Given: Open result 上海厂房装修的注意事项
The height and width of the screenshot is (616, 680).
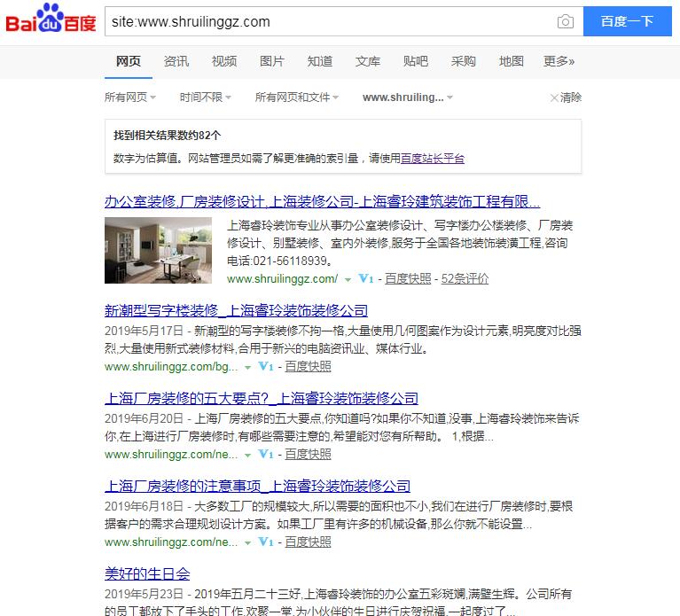Looking at the screenshot, I should coord(258,486).
